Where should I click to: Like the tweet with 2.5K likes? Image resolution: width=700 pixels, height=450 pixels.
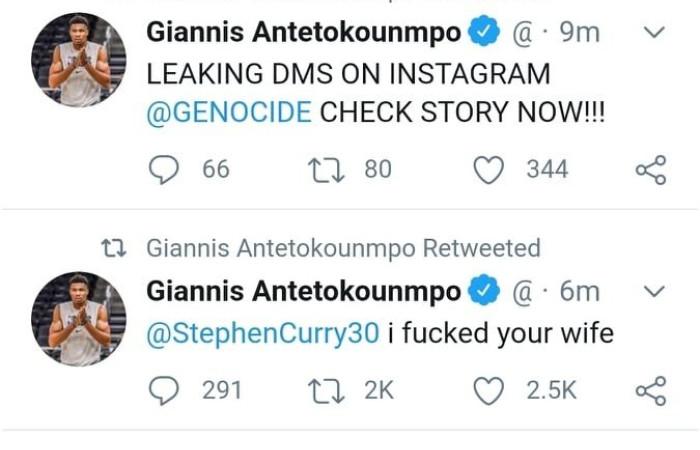pyautogui.click(x=489, y=390)
